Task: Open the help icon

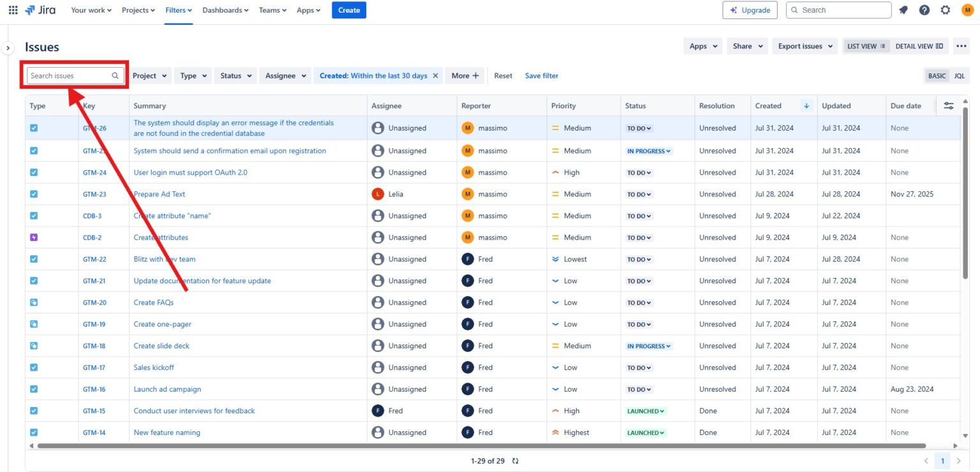Action: (x=924, y=10)
